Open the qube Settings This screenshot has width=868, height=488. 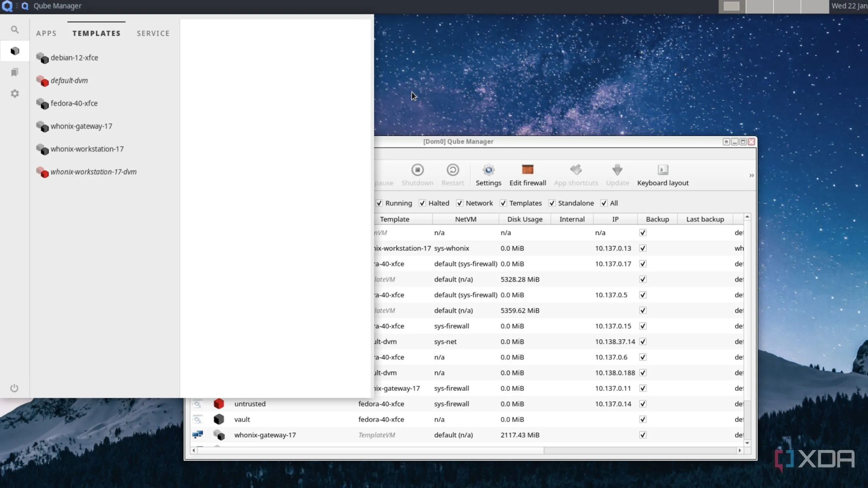tap(488, 174)
